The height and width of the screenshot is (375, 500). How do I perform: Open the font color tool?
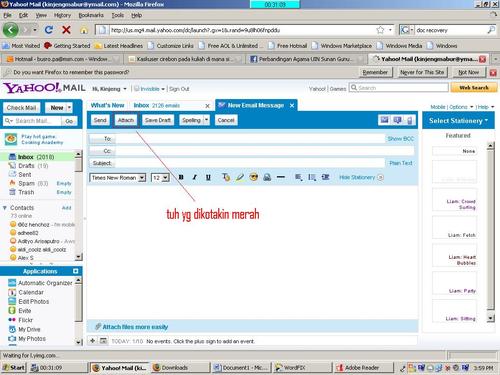226,177
